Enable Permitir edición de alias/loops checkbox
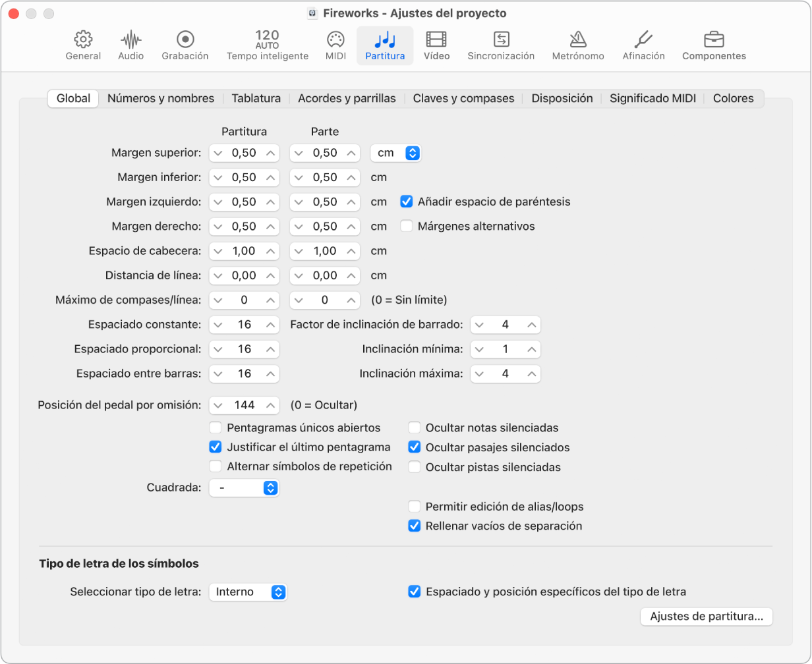 coord(414,507)
